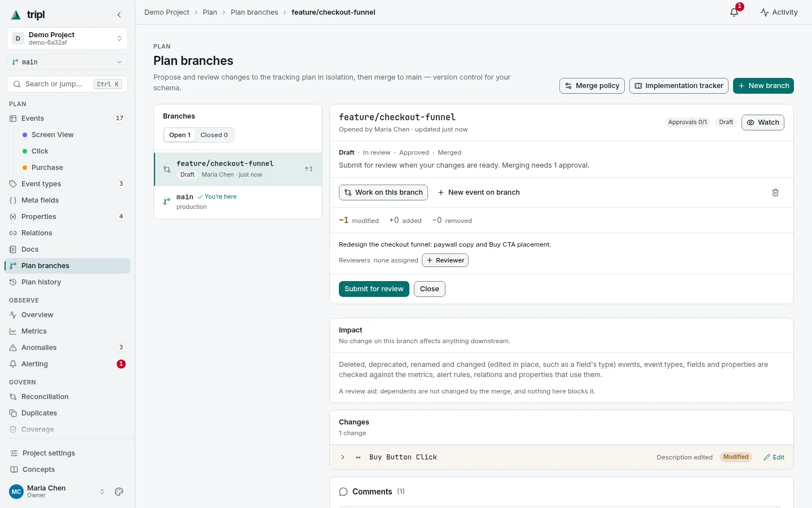Open the notifications bell
This screenshot has height=508, width=812.
(x=734, y=12)
